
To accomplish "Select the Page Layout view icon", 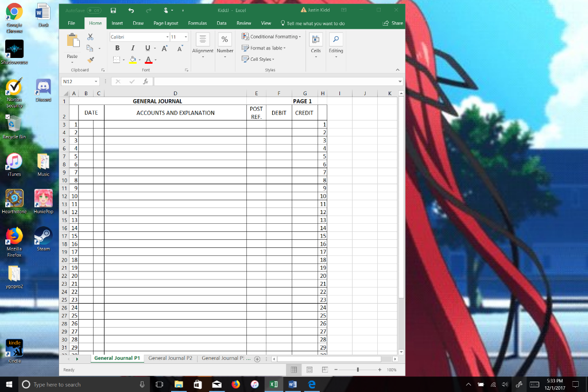I will [309, 370].
